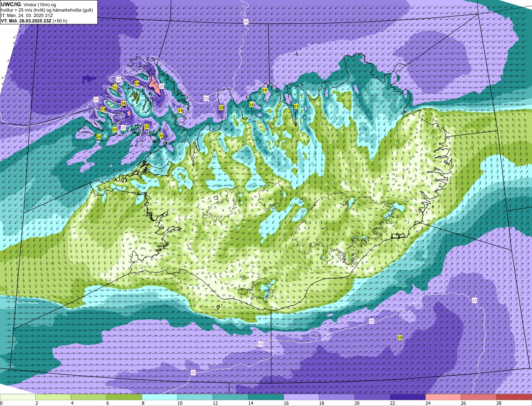Click the dark teal 14–16 m/s legend swatch
Screen dimensions: 532x406
266,397
